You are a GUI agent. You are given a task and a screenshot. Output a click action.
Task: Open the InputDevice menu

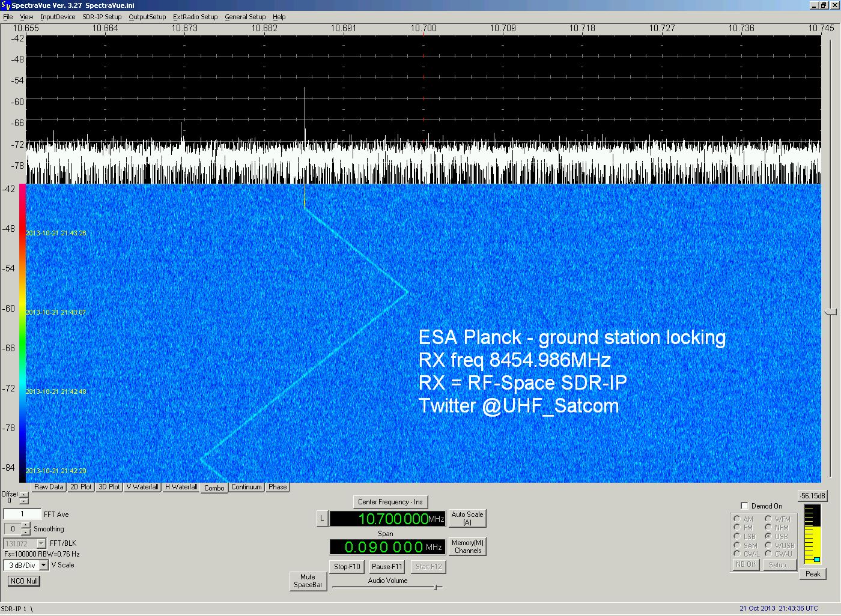click(x=58, y=17)
